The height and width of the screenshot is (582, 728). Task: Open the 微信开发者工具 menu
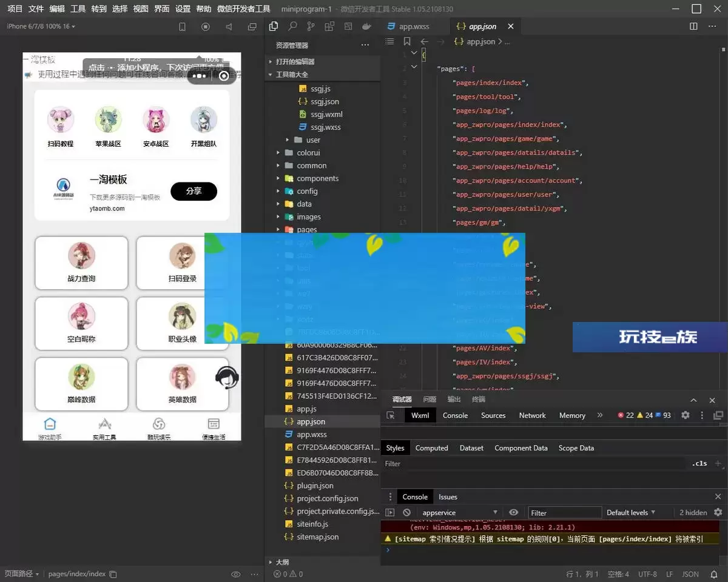pyautogui.click(x=243, y=9)
